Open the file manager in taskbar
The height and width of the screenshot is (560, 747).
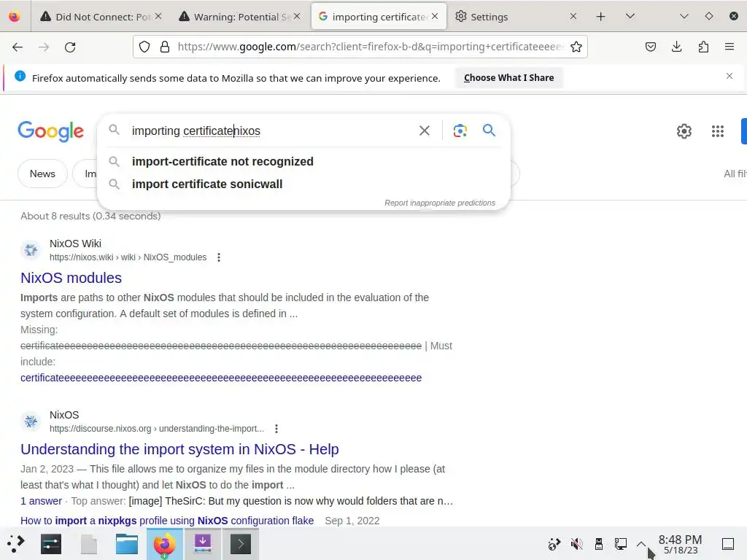pos(127,544)
